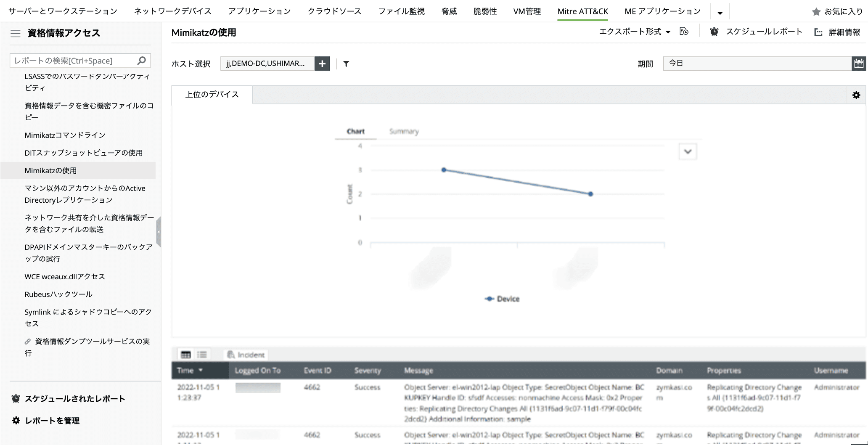Click the Event ID column header
The height and width of the screenshot is (445, 868).
point(318,371)
